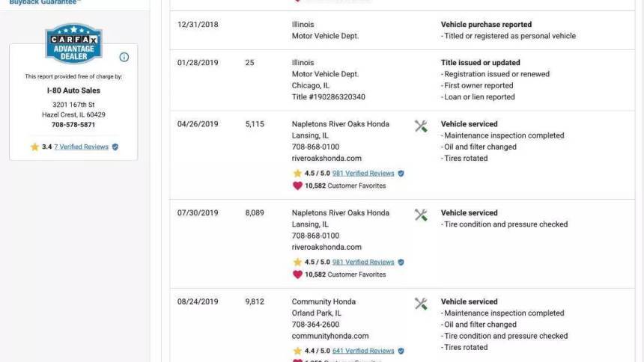This screenshot has width=644, height=362.
Task: Open the 641 Verified Reviews link
Action: tap(363, 351)
